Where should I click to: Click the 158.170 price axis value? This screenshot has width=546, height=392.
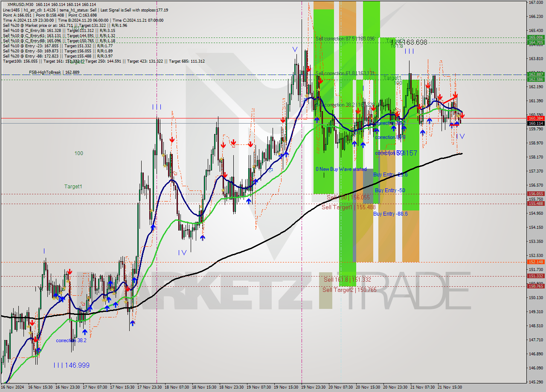pos(536,157)
